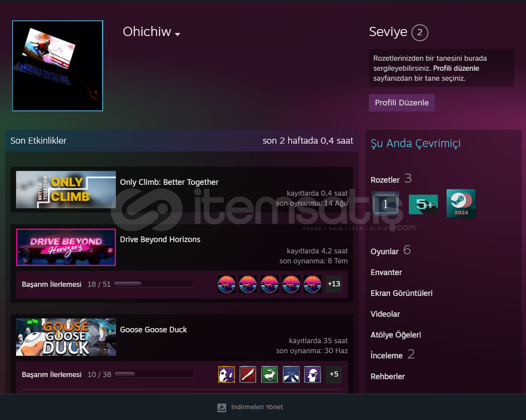Click the Ohichiw profile name
The image size is (526, 420).
pos(147,32)
